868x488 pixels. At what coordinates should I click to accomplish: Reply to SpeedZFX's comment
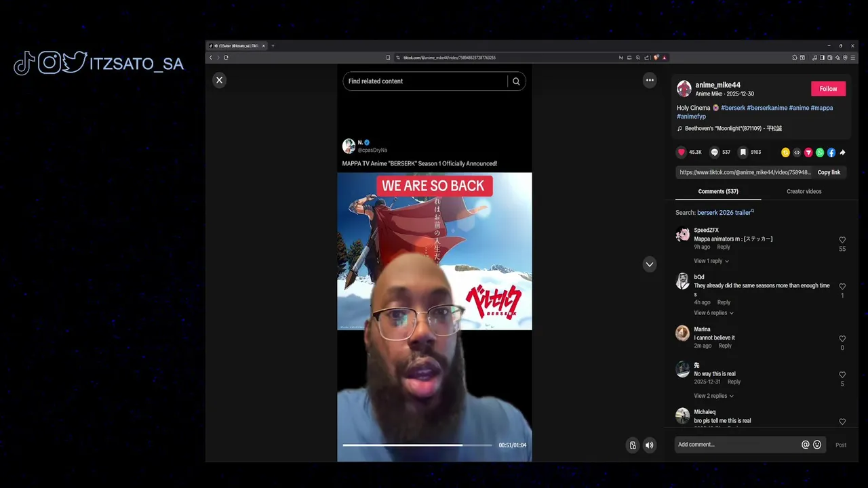[x=724, y=247]
